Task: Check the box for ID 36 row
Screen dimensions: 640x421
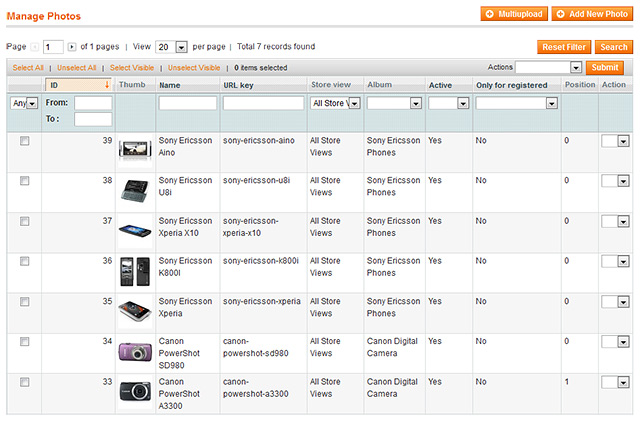Action: [x=24, y=261]
